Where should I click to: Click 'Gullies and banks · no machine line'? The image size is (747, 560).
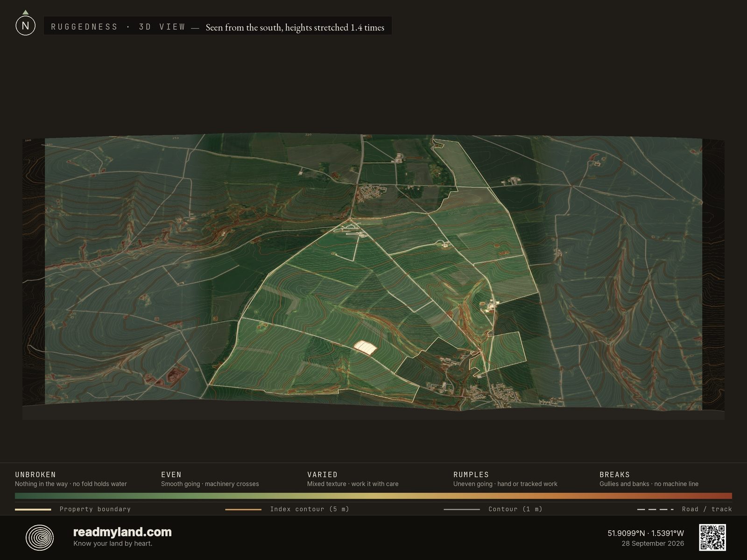[x=649, y=484]
